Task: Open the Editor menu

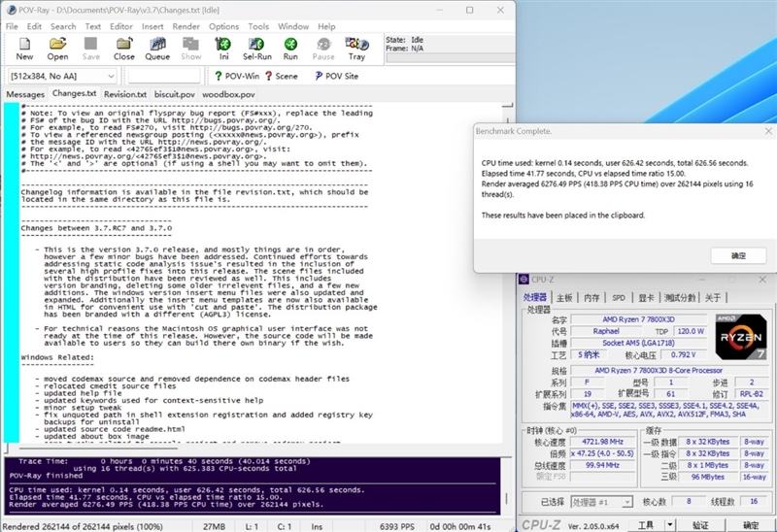Action: pos(120,26)
